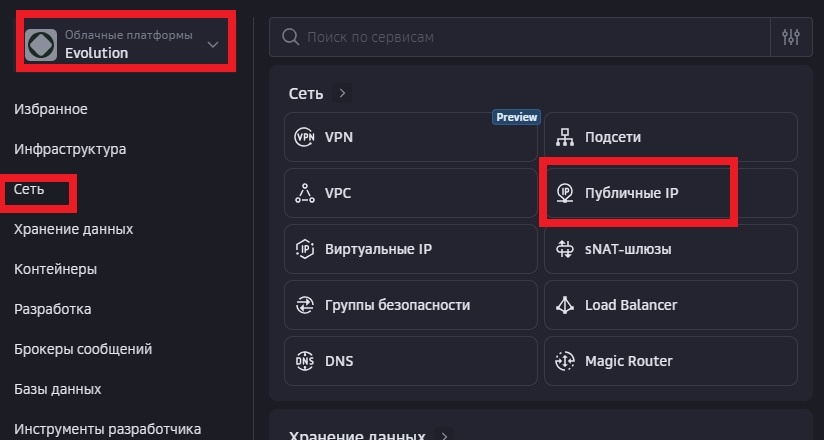The height and width of the screenshot is (440, 824).
Task: Open Инструменты разработчика sidebar item
Action: (108, 429)
